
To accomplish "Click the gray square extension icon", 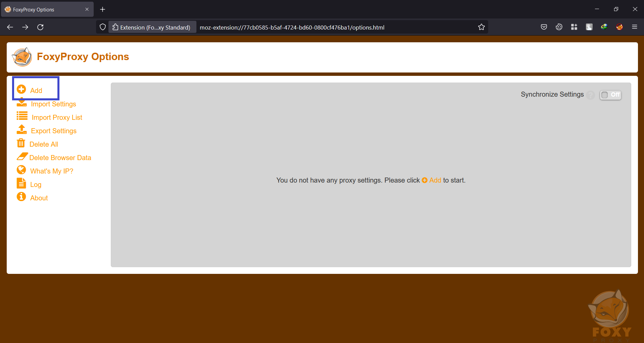I will click(x=589, y=27).
